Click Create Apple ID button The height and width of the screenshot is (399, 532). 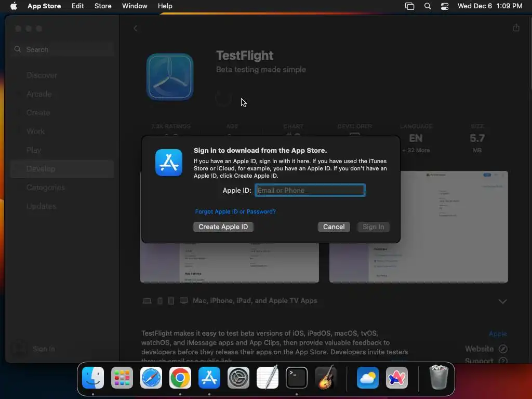coord(223,227)
